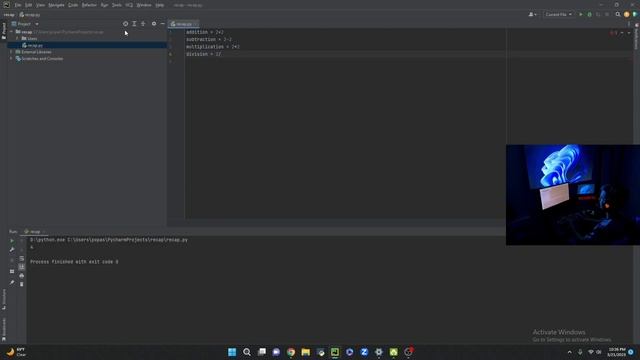Click the orange IDE updates icon
This screenshot has width=640, height=360.
coord(627,14)
